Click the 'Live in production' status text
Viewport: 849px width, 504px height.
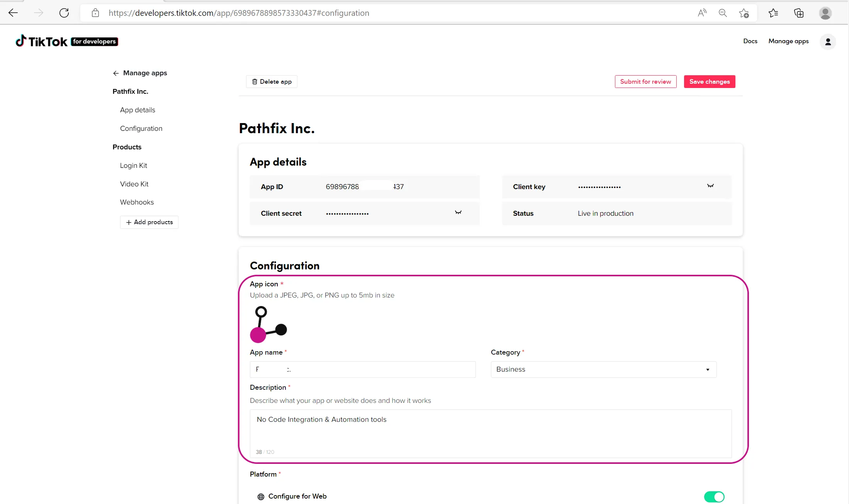(605, 213)
